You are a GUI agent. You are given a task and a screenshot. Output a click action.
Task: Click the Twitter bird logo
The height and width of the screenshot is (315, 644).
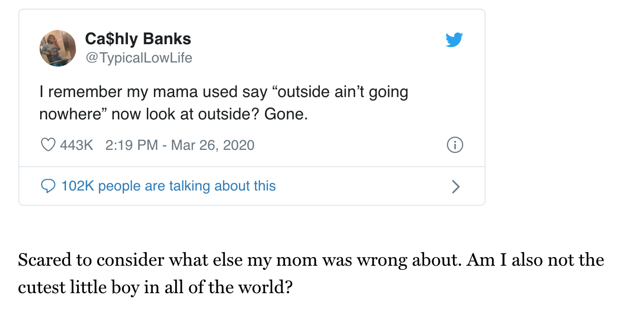pyautogui.click(x=454, y=40)
